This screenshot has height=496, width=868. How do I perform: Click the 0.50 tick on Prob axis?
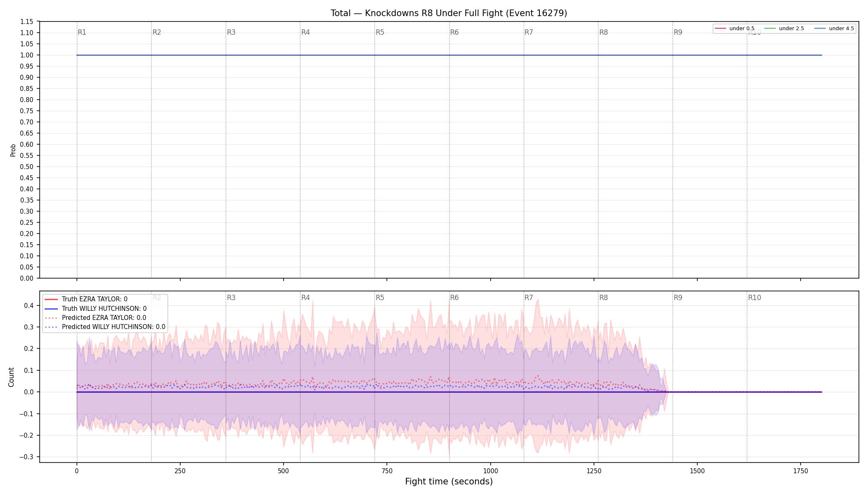tap(27, 167)
